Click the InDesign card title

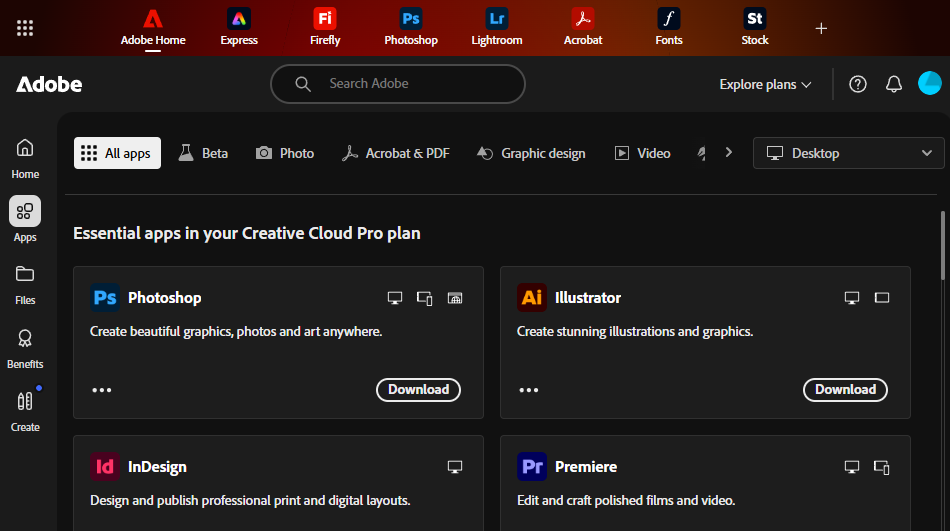[x=157, y=467]
